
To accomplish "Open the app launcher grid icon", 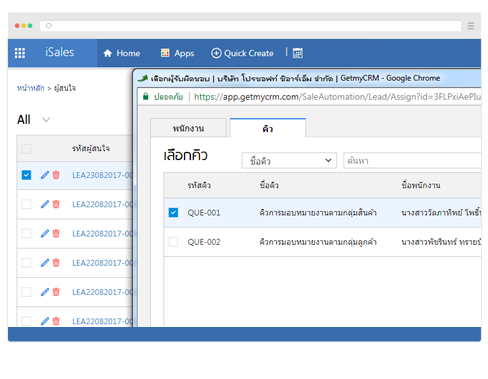I will coord(20,53).
